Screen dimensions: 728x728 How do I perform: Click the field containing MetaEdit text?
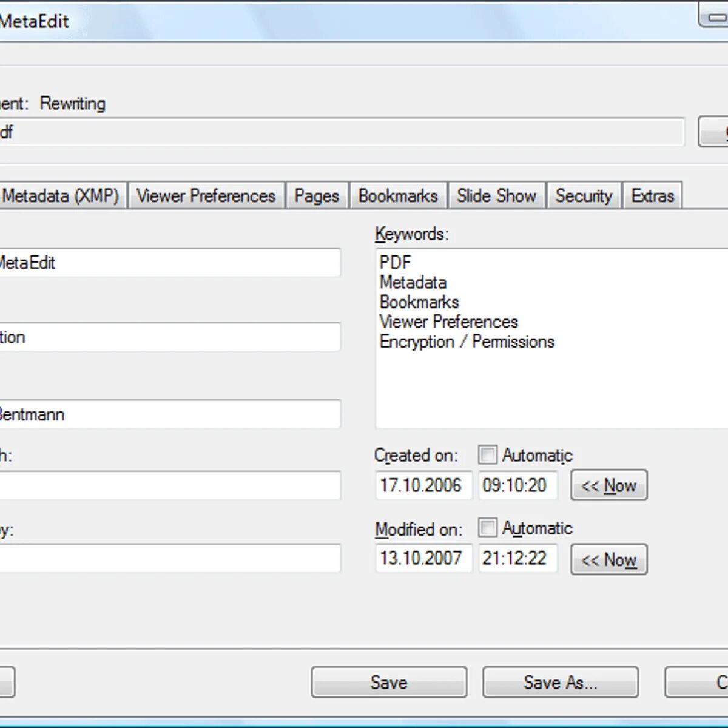click(170, 263)
